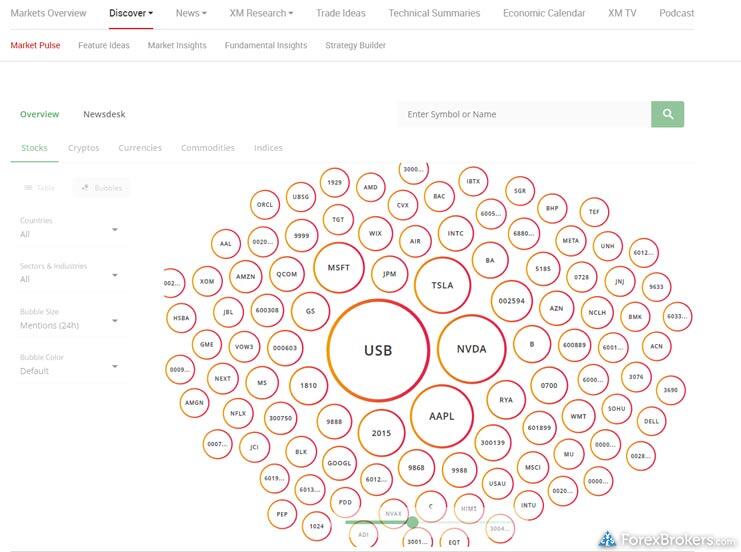This screenshot has height=552, width=741.
Task: Click the Enter Symbol or Name field
Action: click(523, 114)
